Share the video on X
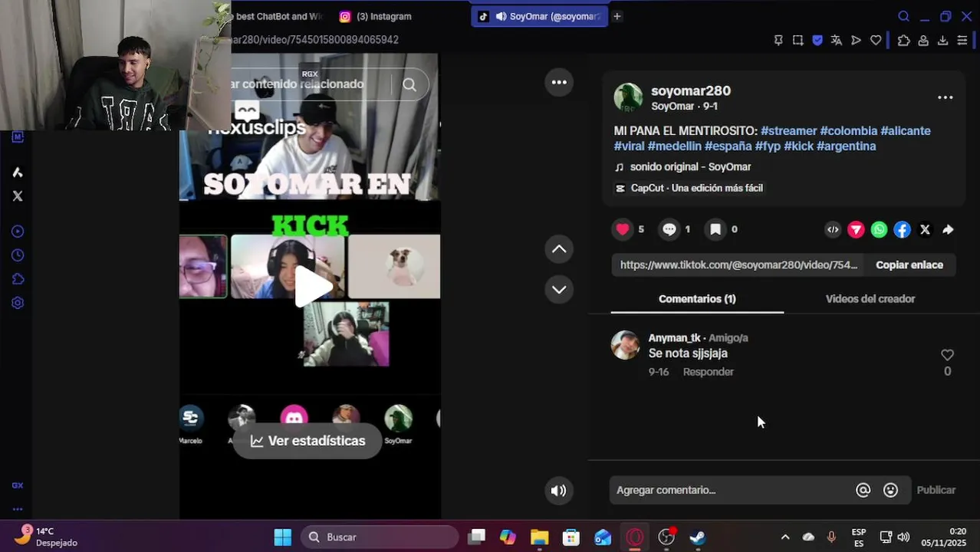 click(x=925, y=229)
